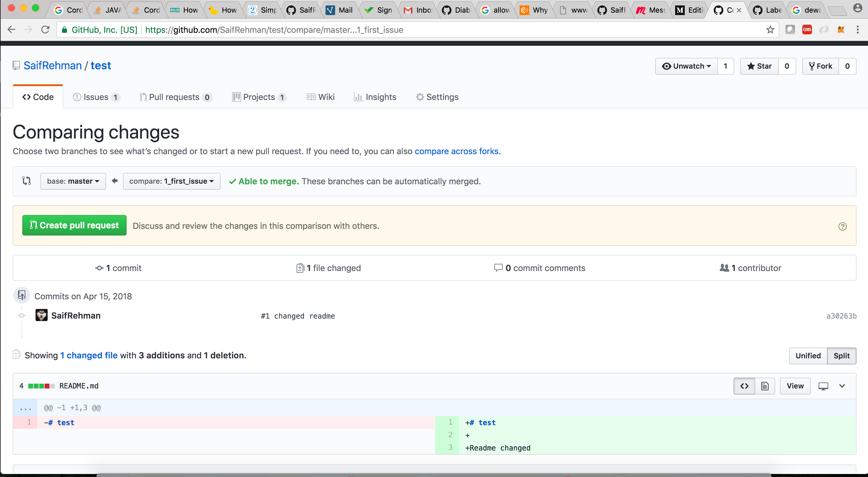Open the compare: 1_first_issue branch dropdown
Viewport: 868px width, 477px height.
click(x=171, y=181)
